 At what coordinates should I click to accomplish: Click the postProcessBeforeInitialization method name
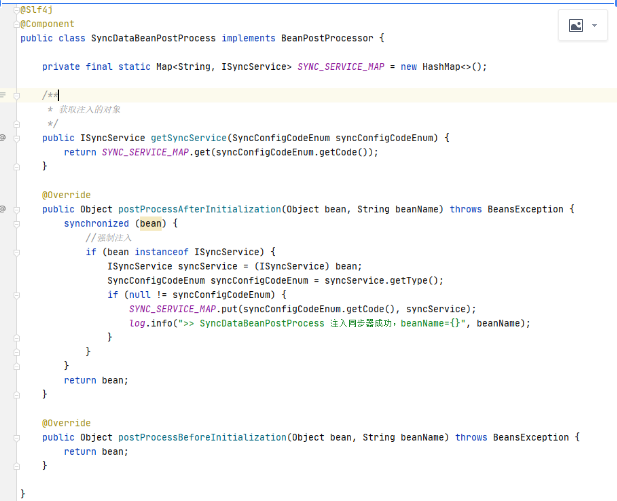click(202, 437)
